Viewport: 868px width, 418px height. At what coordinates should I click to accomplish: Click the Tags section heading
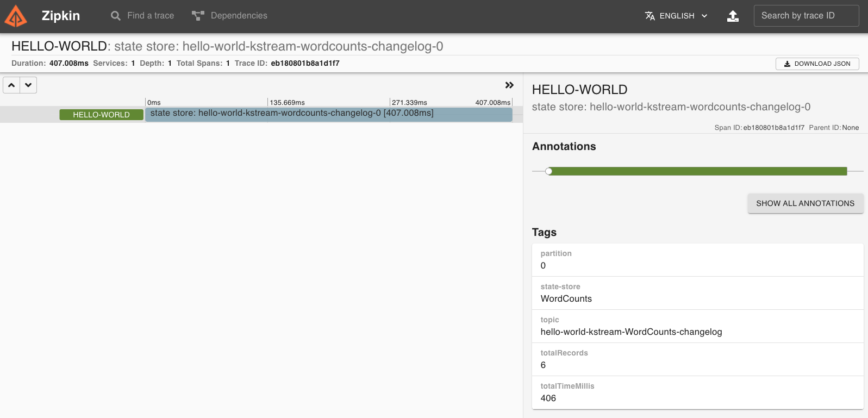tap(544, 232)
